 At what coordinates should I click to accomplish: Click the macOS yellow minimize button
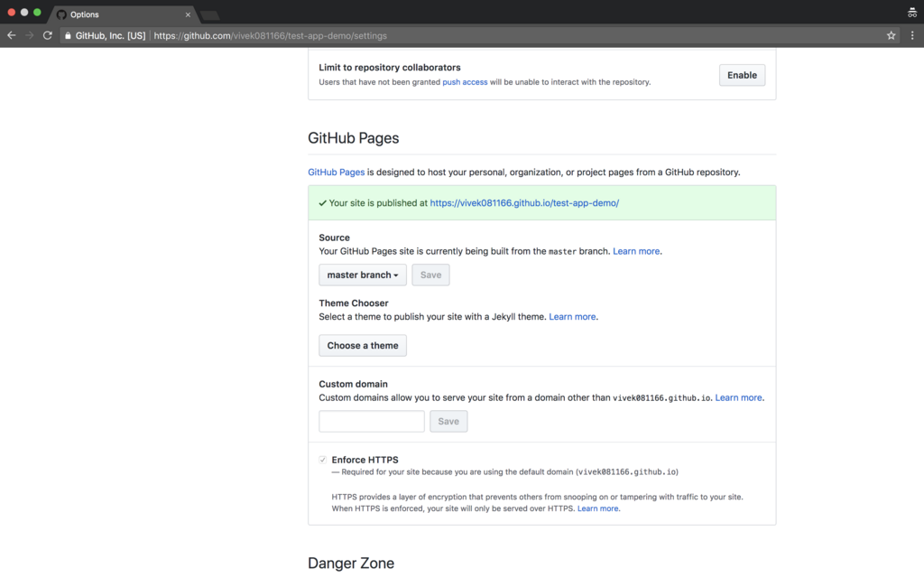[24, 12]
